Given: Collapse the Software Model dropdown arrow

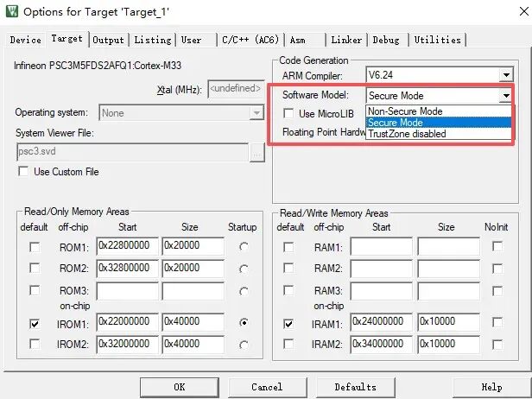Looking at the screenshot, I should pyautogui.click(x=506, y=96).
